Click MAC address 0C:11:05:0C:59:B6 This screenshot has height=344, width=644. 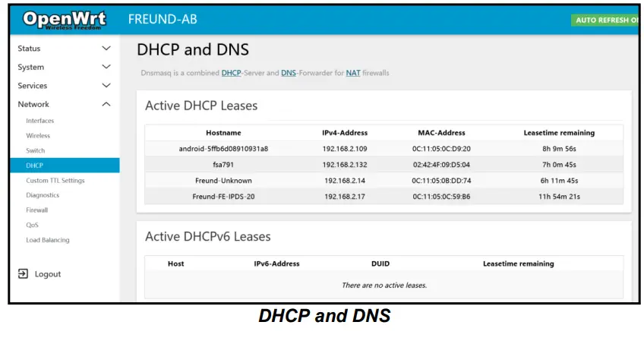pos(441,197)
